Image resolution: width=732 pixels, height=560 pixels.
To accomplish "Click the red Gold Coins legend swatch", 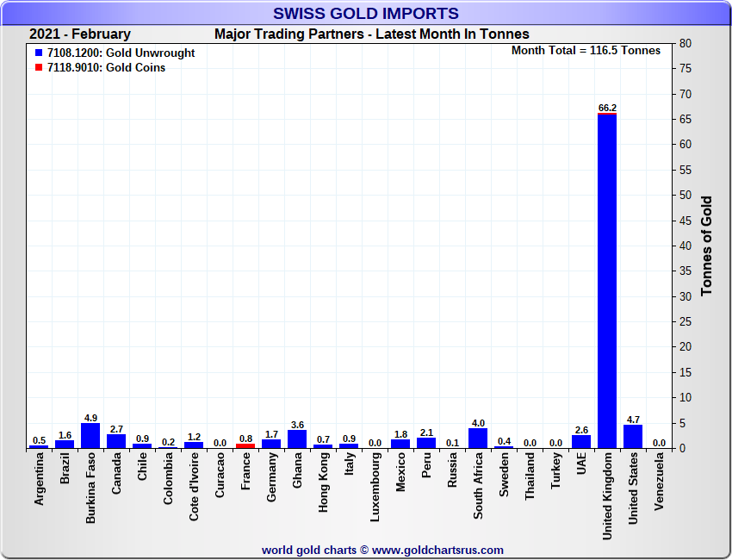I will (39, 67).
